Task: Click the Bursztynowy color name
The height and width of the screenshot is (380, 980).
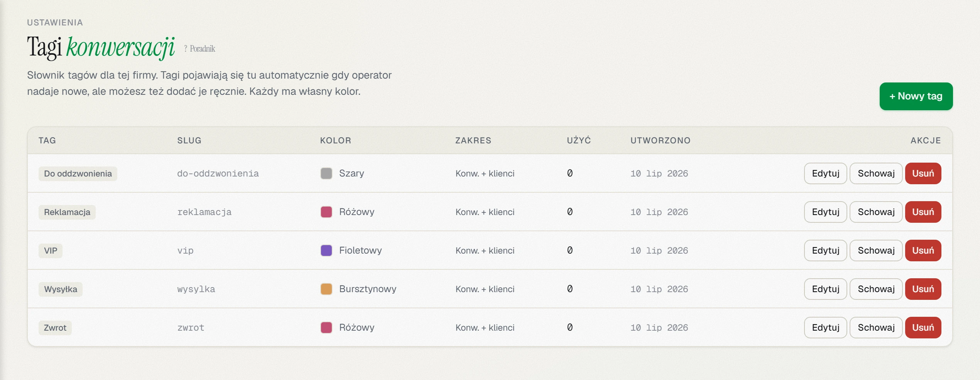Action: [368, 289]
